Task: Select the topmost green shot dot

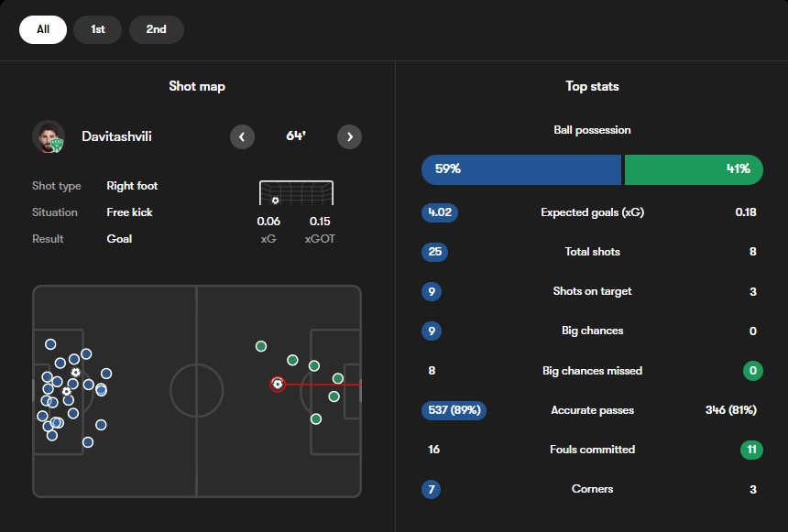Action: 261,346
